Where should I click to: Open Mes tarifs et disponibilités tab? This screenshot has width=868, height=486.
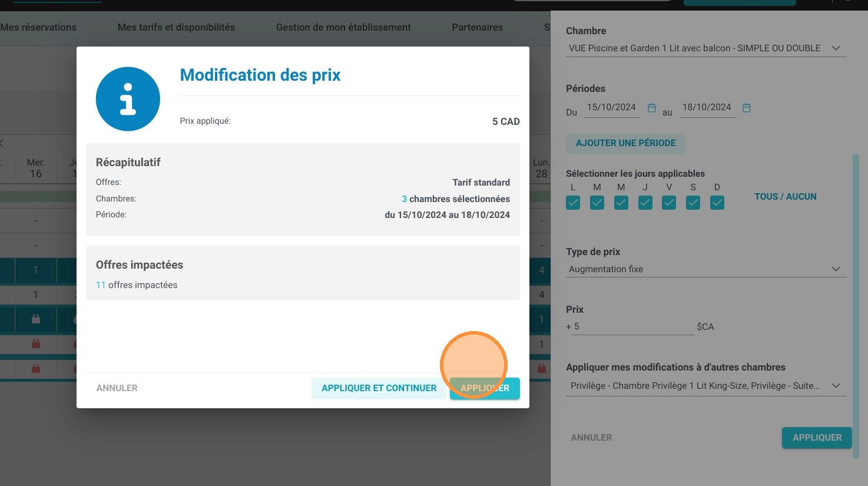pyautogui.click(x=176, y=27)
